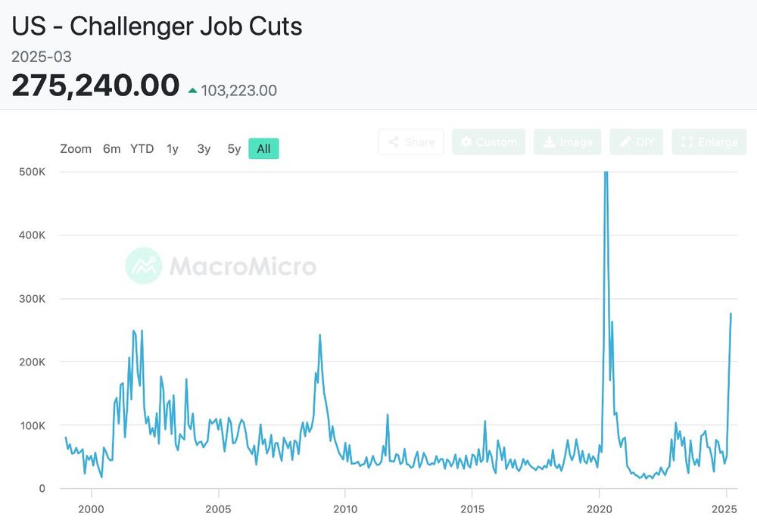This screenshot has width=757, height=532.
Task: Download the chart using the Image icon
Action: [x=548, y=142]
